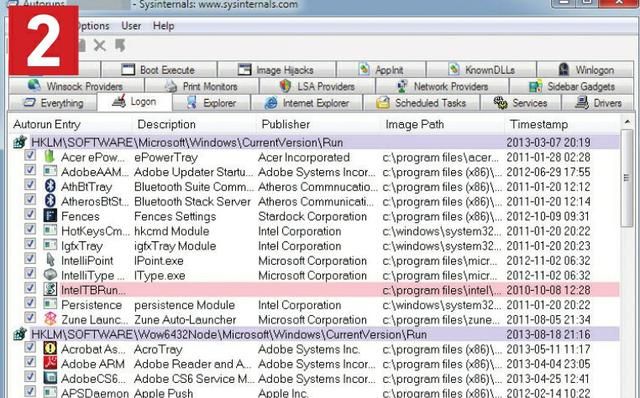Click the delete X toolbar icon
Screen dimensions: 640x398
[100, 45]
